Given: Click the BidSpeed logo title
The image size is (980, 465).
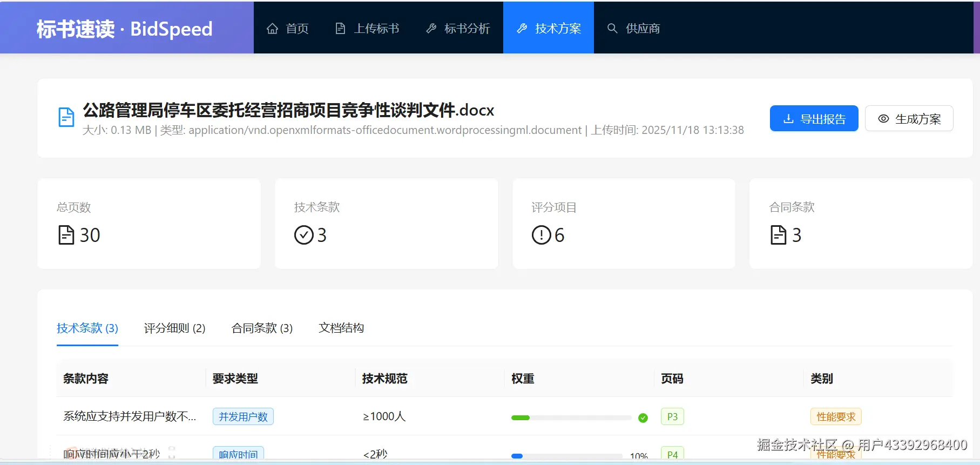Looking at the screenshot, I should [125, 29].
